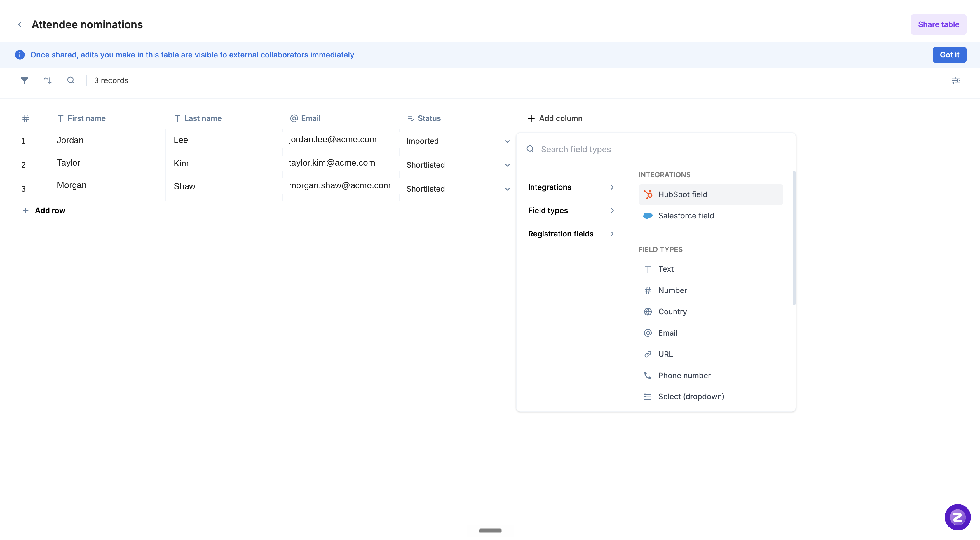Choose the URL field type
This screenshot has height=540, width=980.
coord(711,354)
